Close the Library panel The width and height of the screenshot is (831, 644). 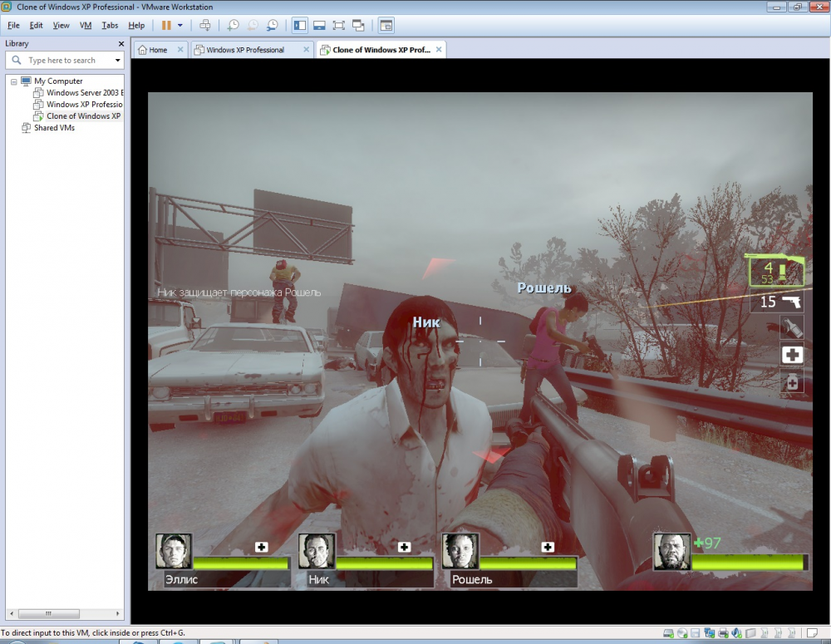[x=121, y=43]
